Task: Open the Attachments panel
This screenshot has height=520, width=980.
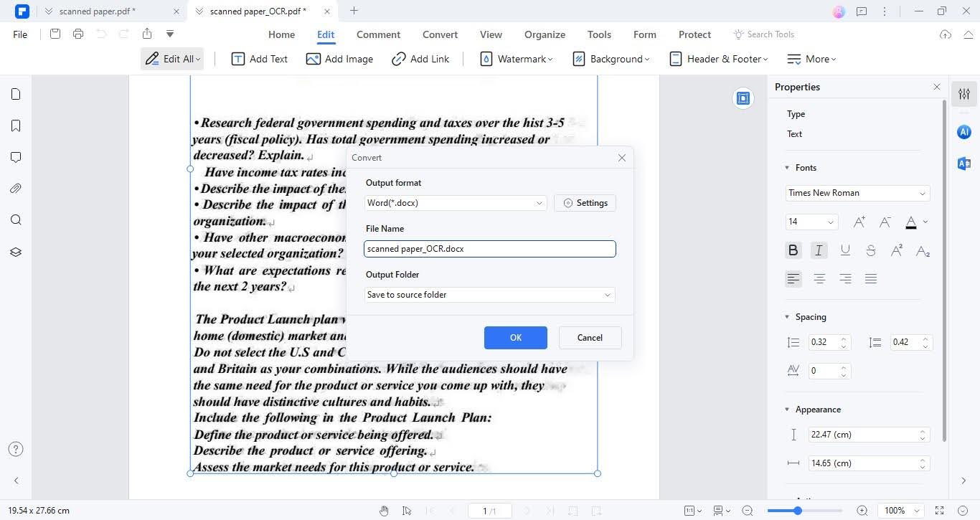Action: point(16,189)
